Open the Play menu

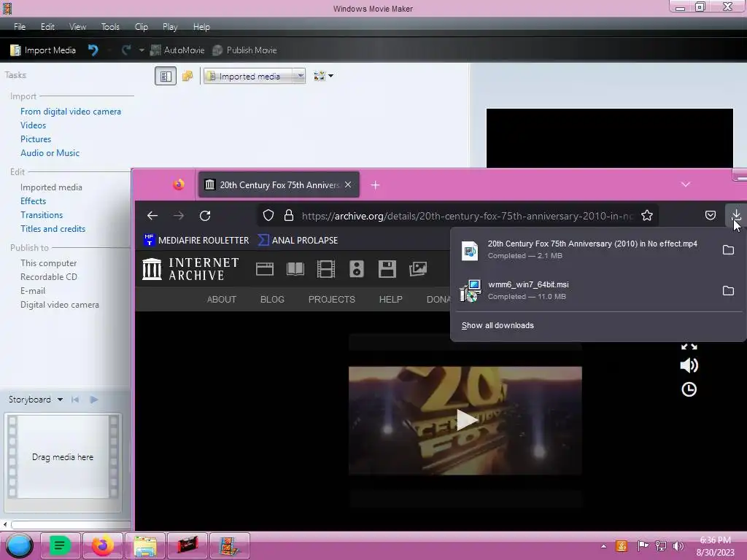click(x=169, y=27)
